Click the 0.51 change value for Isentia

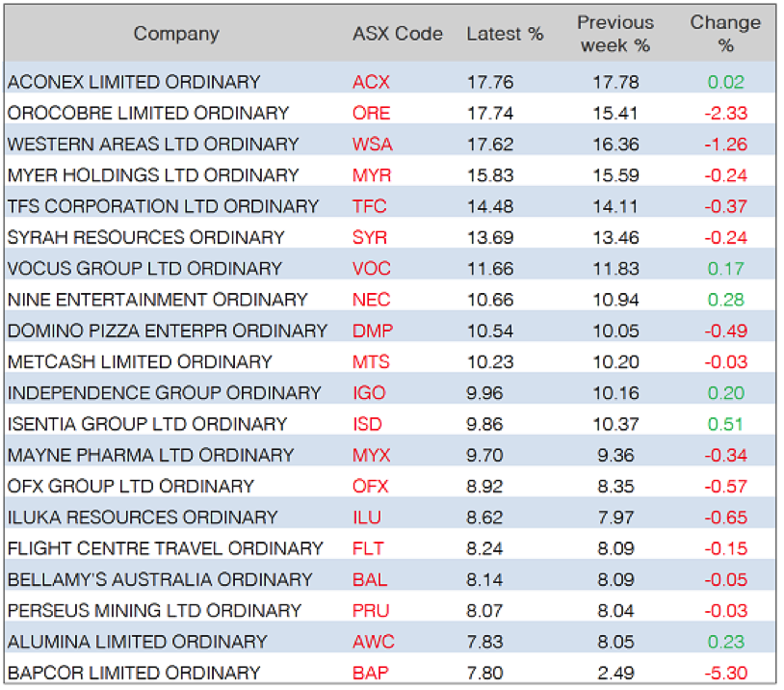(x=725, y=424)
